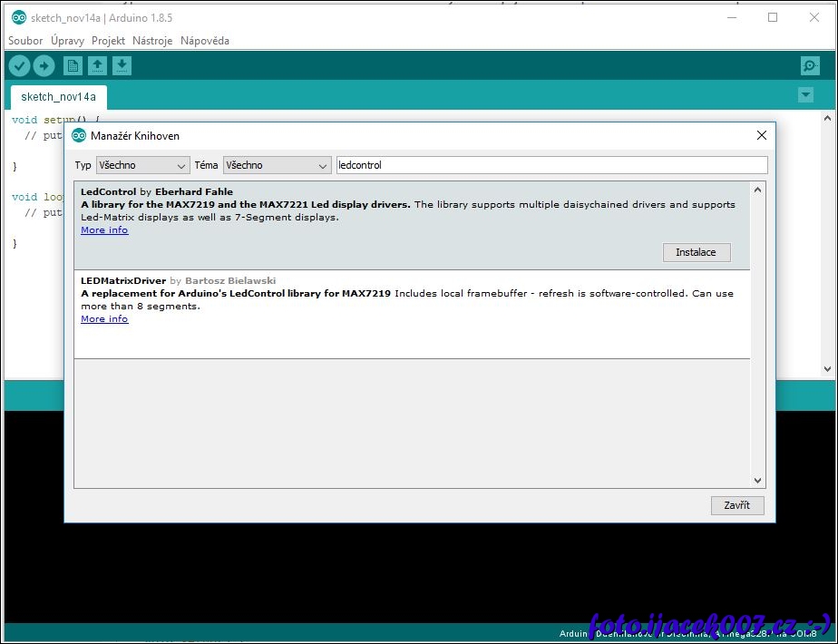Open the tab options dropdown arrow
This screenshot has width=838, height=644.
coord(805,95)
